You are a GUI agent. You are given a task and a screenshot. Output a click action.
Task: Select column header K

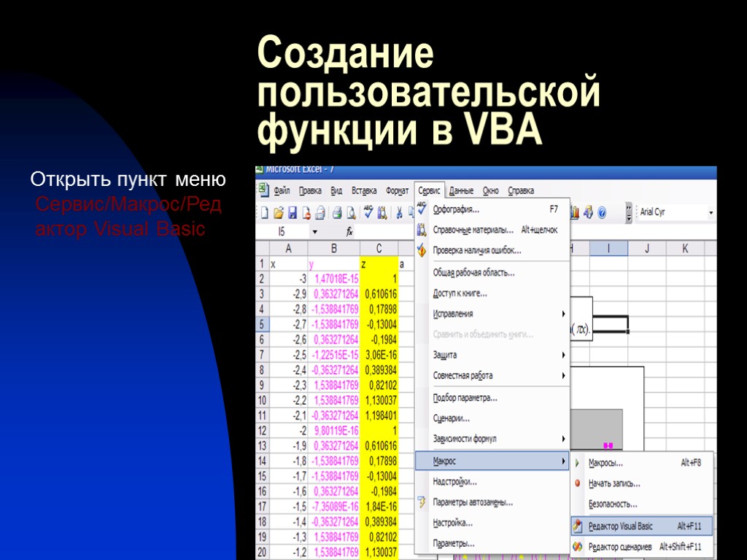(685, 248)
